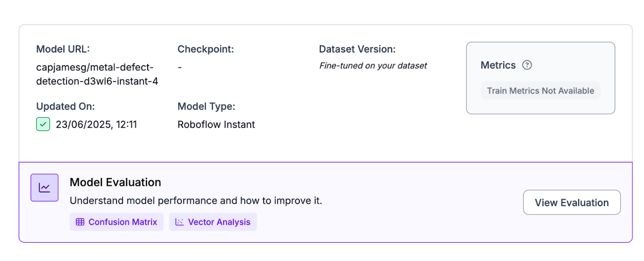Click the Roboflow Instant model type value

pos(216,125)
